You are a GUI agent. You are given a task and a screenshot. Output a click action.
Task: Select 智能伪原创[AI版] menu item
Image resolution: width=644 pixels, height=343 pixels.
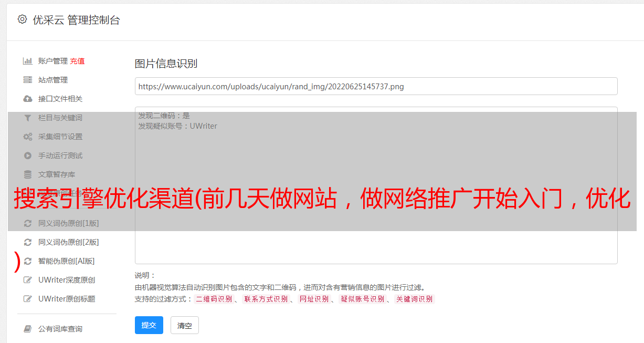[x=67, y=261]
